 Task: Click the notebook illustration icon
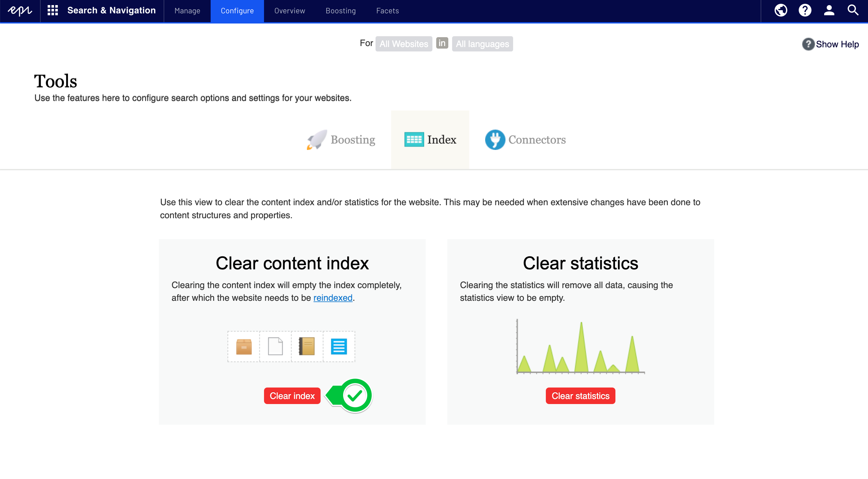pyautogui.click(x=307, y=346)
